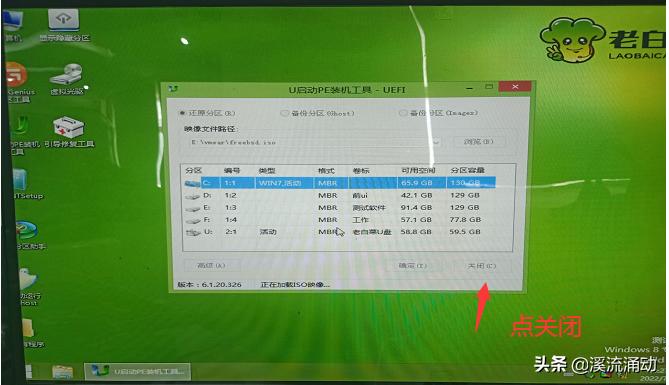
Task: Click the 确定(Y) confirm button
Action: click(x=413, y=265)
